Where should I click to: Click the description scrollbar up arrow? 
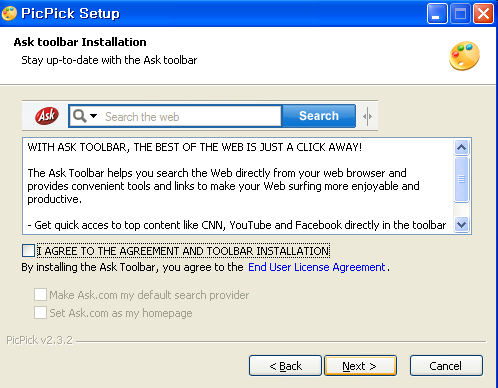point(462,147)
